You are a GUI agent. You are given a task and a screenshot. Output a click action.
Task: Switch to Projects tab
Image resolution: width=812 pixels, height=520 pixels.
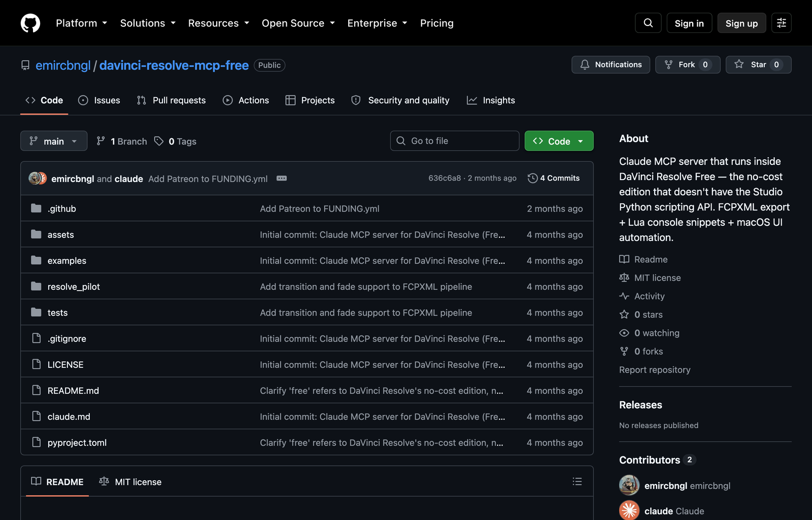tap(310, 100)
